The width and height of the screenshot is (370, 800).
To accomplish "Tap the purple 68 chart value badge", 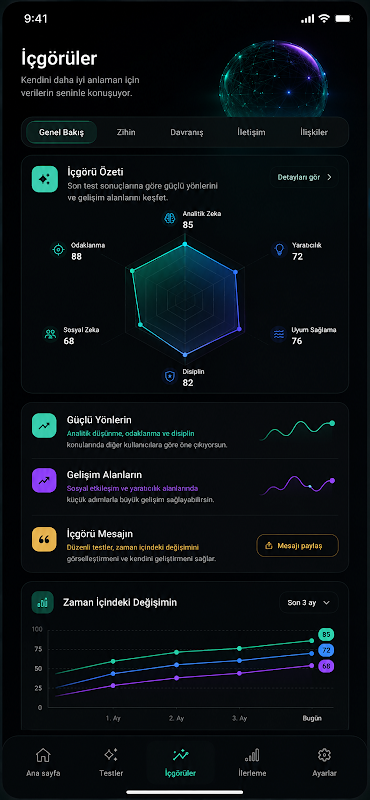I will point(326,666).
